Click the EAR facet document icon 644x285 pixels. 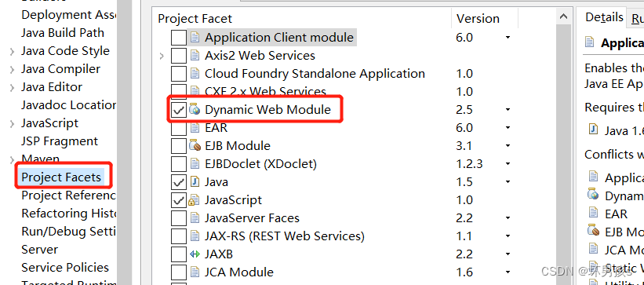[195, 128]
